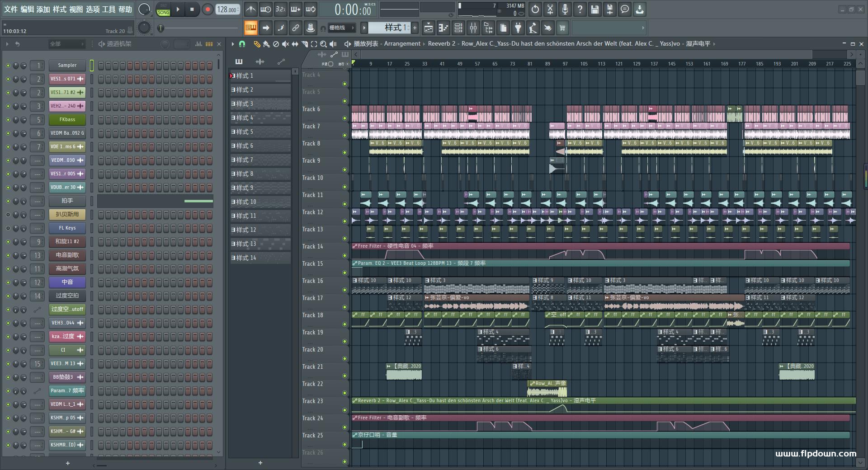
Task: Mute Track 6 with its green dot
Action: pos(344,118)
